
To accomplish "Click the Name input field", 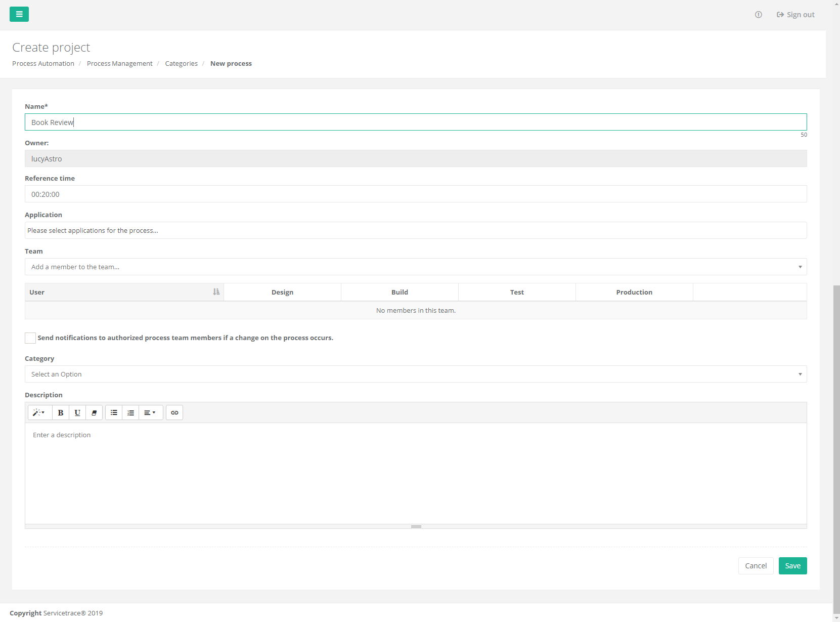I will pyautogui.click(x=416, y=122).
